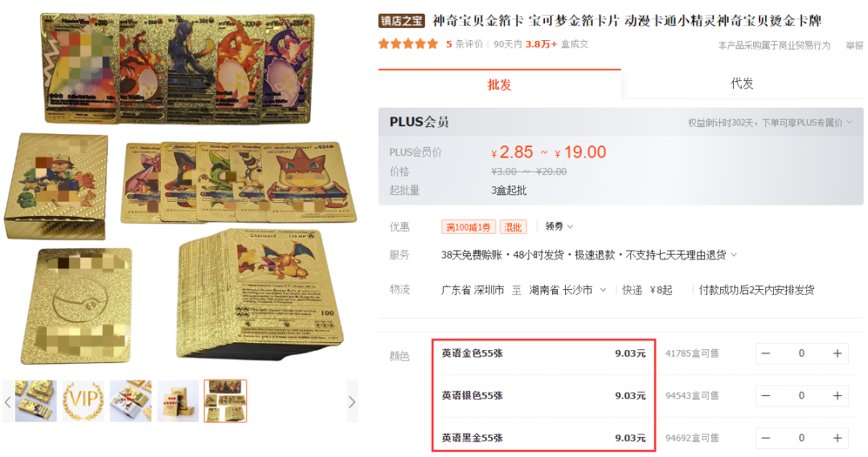Increase quantity for 英语金色55张

click(x=837, y=353)
